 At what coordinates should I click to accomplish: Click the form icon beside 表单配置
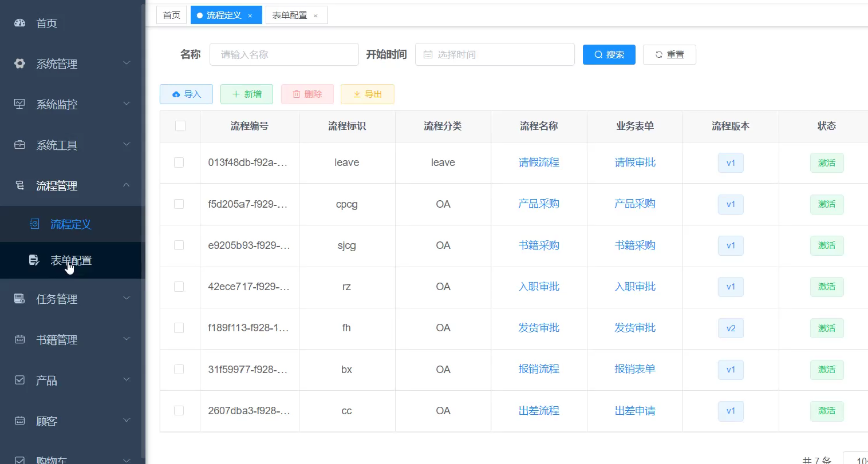tap(34, 260)
